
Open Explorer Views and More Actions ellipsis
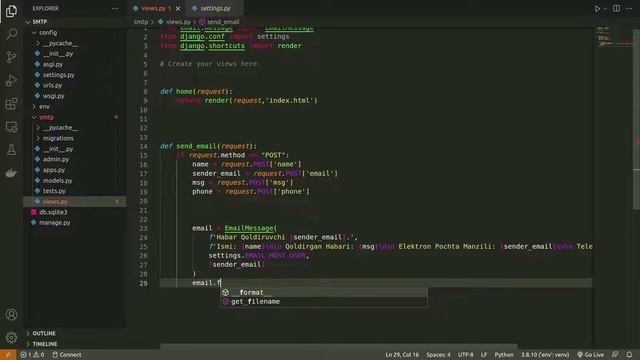tap(115, 9)
